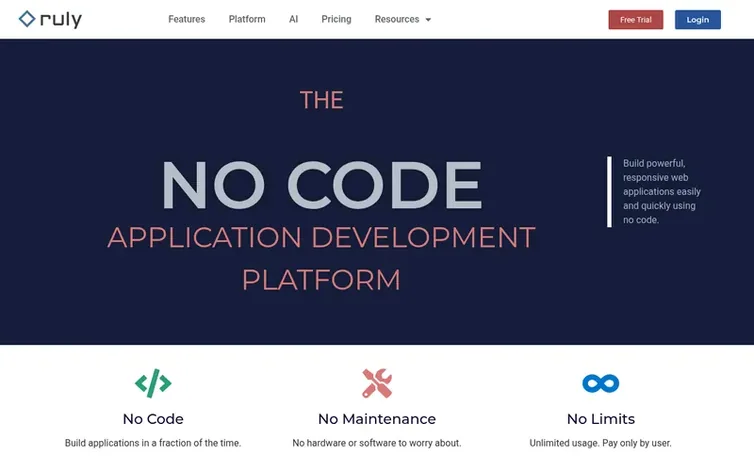Click the 'PLATFORM' hero text

(321, 280)
